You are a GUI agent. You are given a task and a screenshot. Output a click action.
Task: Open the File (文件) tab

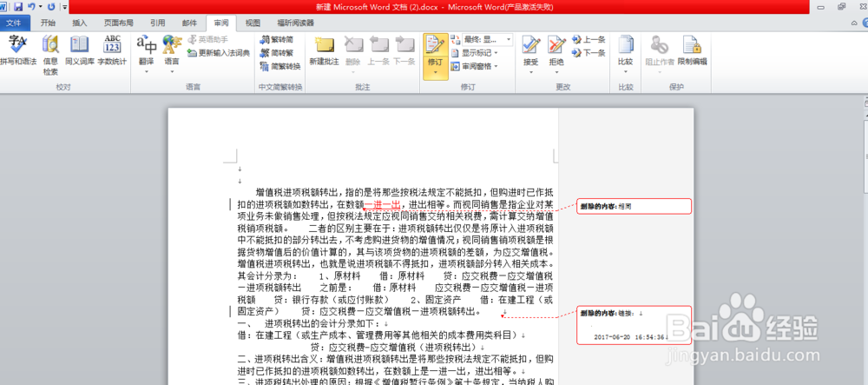point(15,23)
